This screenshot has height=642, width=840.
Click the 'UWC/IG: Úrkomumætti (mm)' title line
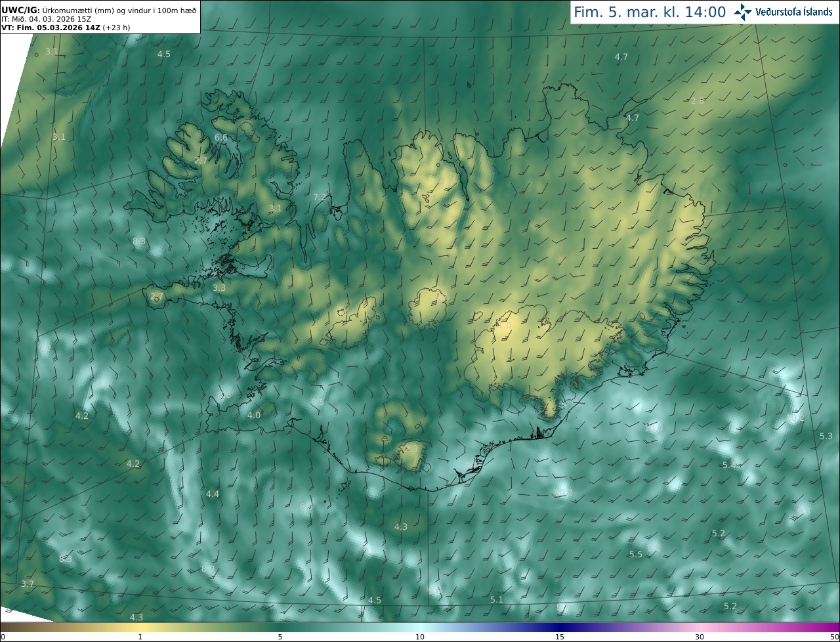(x=99, y=10)
